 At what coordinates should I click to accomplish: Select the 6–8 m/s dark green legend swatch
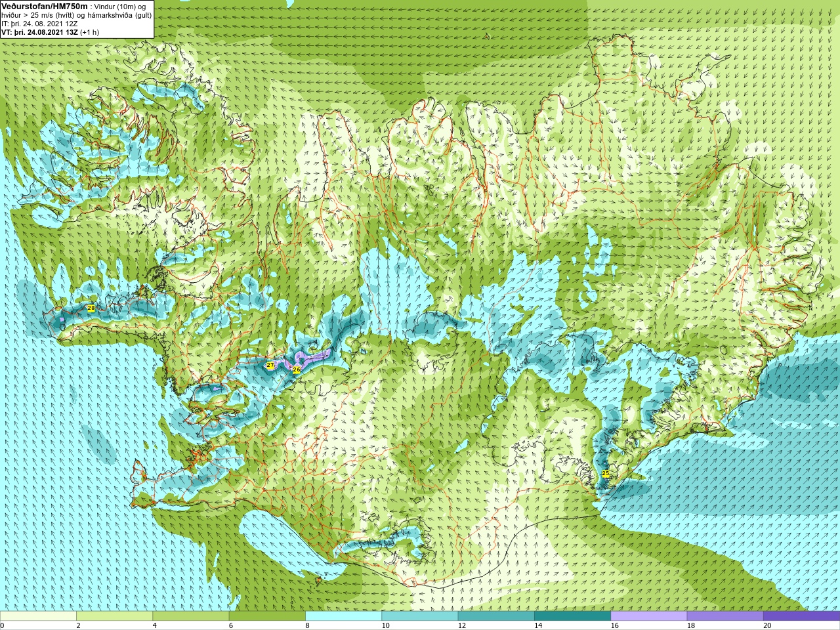267,616
